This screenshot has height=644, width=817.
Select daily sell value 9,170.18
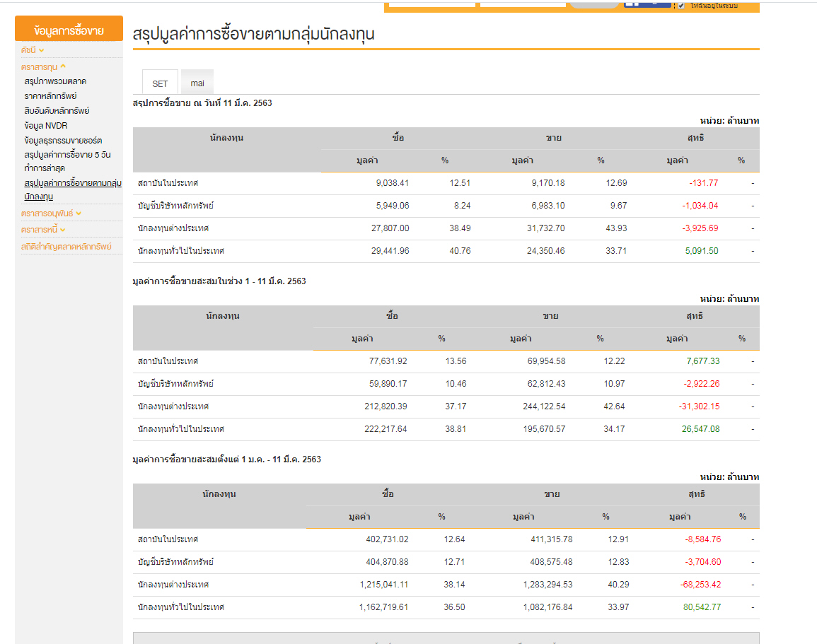pyautogui.click(x=548, y=183)
